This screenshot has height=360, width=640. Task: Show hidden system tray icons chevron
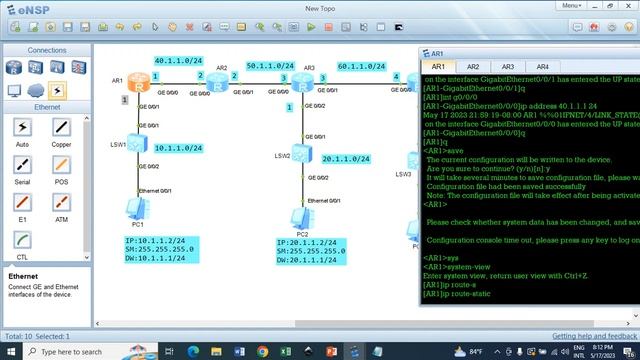[497, 351]
